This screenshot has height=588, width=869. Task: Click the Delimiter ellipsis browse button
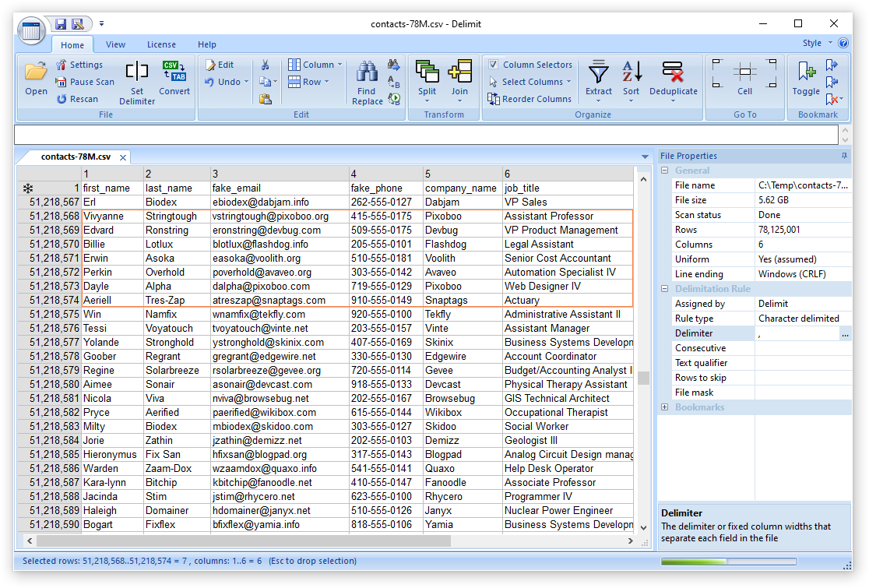(x=845, y=333)
